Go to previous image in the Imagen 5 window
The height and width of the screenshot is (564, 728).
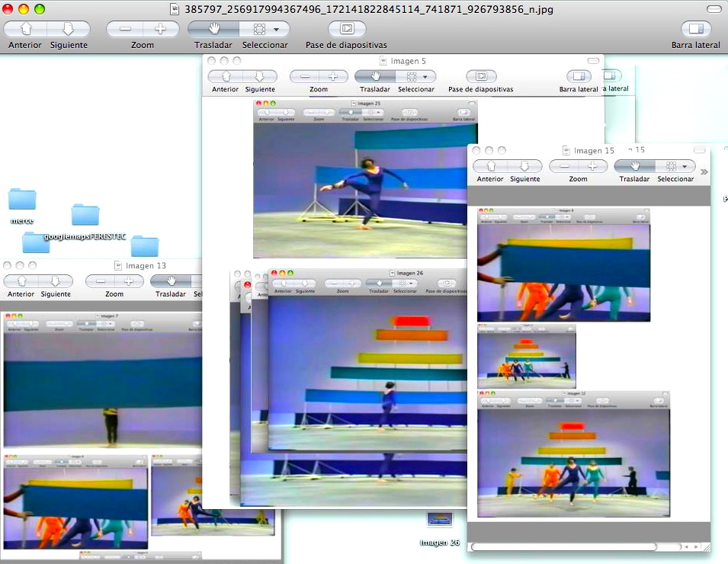click(226, 76)
